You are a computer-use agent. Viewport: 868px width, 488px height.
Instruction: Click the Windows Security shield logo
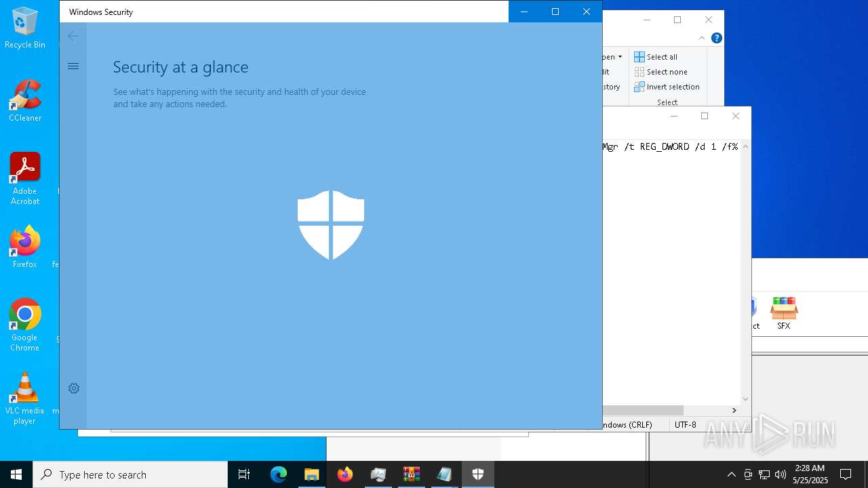(331, 225)
